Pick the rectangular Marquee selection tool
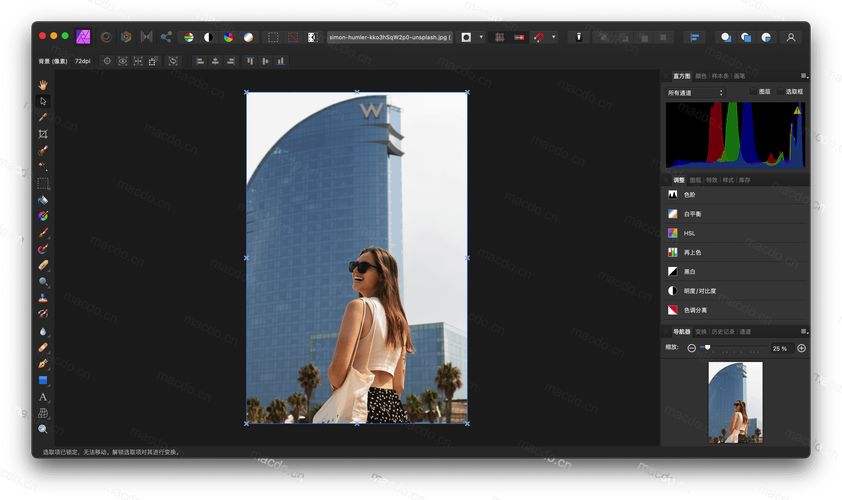 43,183
